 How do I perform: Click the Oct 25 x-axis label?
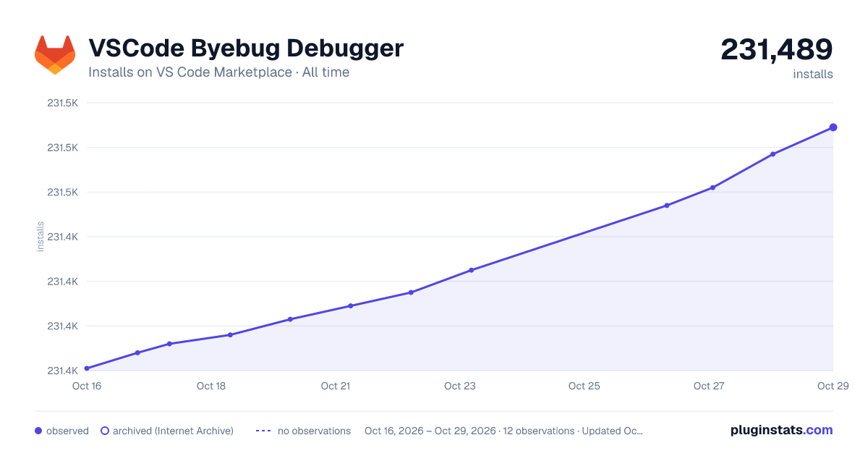pyautogui.click(x=584, y=386)
